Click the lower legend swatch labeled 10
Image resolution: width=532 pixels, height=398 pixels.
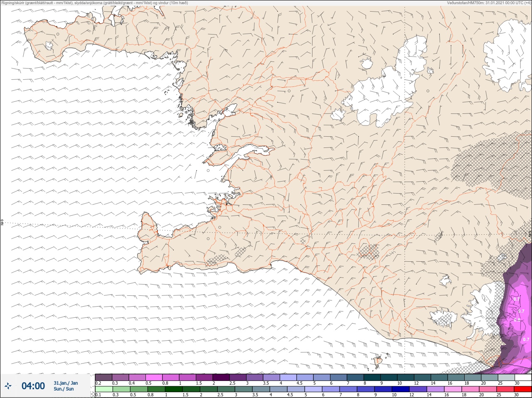[x=401, y=389]
